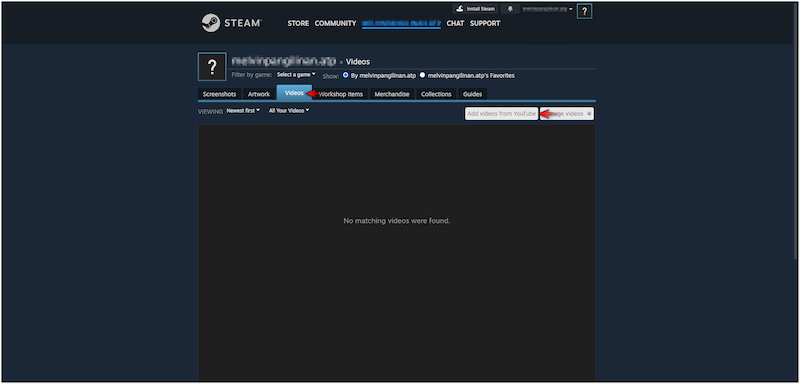Open the Collections tab
800x384 pixels.
tap(436, 94)
